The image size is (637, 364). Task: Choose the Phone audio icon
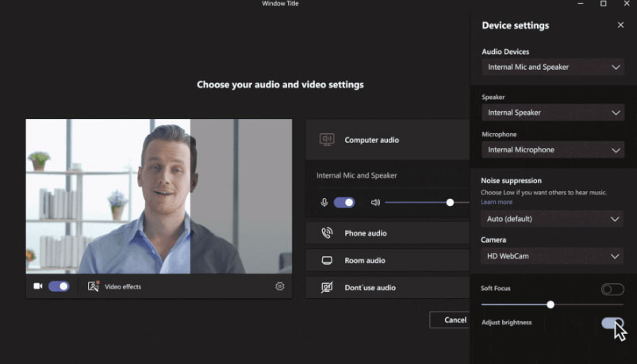[x=327, y=233]
